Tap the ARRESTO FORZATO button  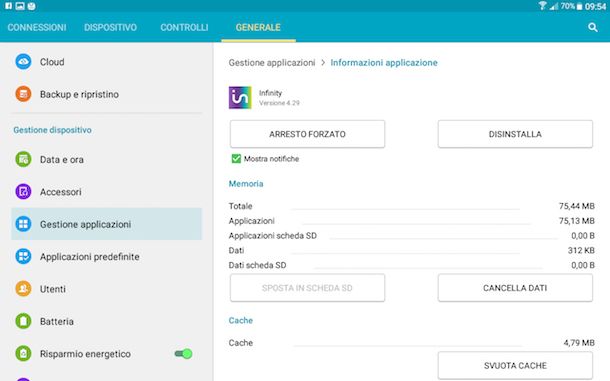coord(307,134)
